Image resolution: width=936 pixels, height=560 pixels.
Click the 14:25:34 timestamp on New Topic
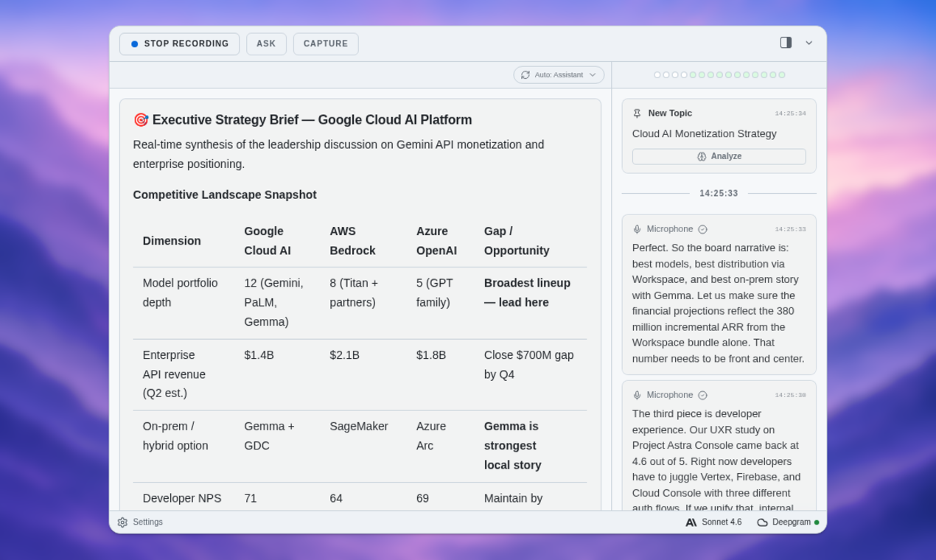[790, 113]
